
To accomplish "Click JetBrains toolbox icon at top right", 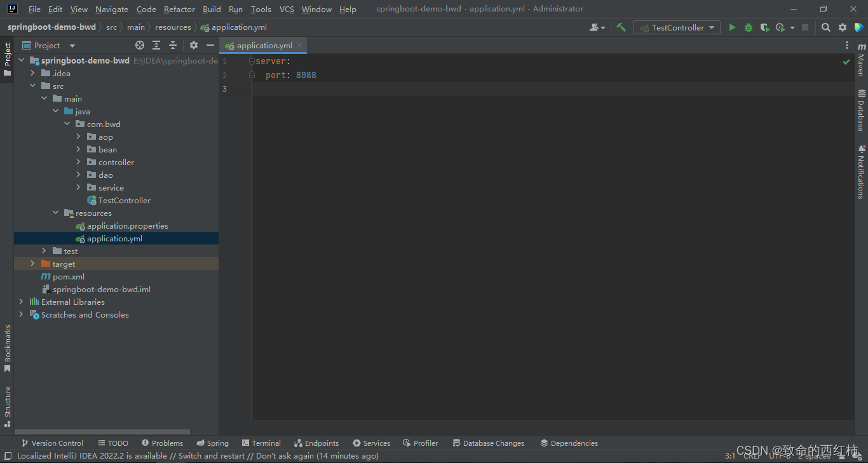I will (x=859, y=27).
